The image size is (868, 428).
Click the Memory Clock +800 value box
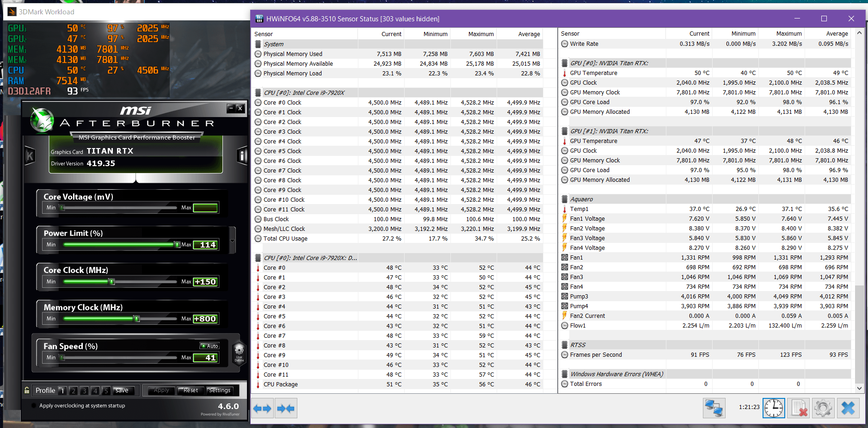click(205, 319)
